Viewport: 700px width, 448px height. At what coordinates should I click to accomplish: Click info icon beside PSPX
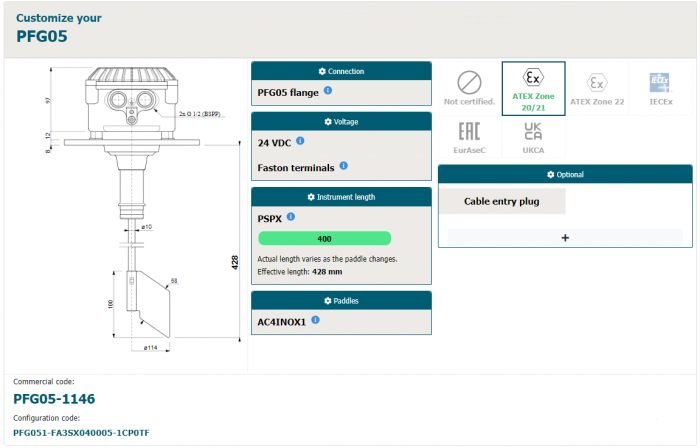(291, 216)
